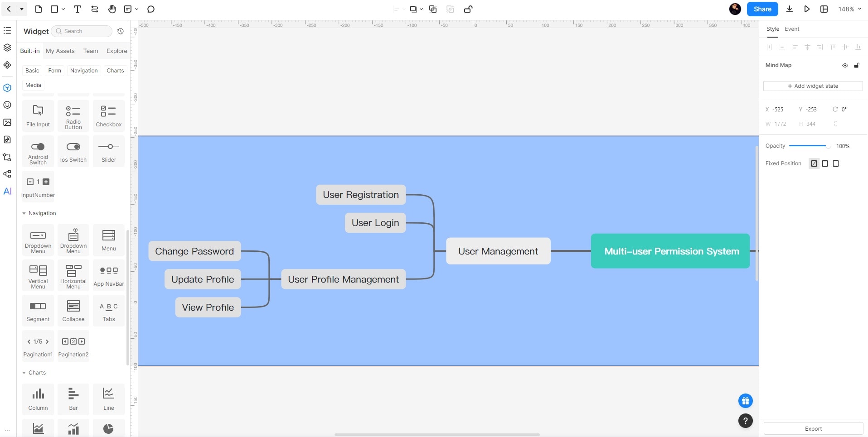Image resolution: width=868 pixels, height=437 pixels.
Task: Open the emoji icons library
Action: (x=7, y=105)
